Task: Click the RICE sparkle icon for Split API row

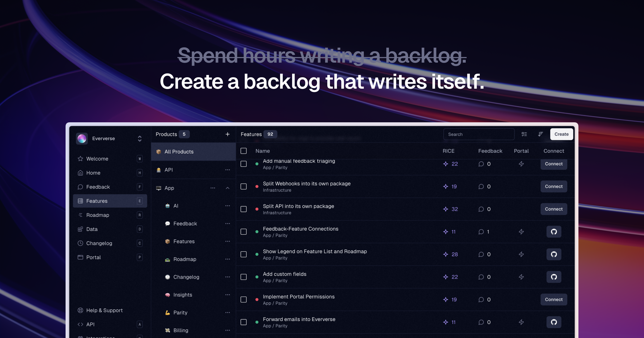Action: click(x=446, y=209)
